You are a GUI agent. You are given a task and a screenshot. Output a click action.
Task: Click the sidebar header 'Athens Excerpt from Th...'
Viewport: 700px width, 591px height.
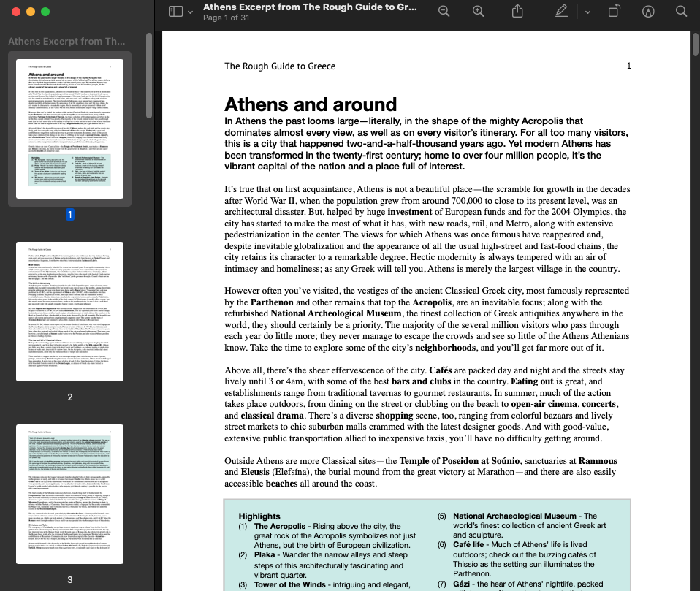[x=66, y=42]
